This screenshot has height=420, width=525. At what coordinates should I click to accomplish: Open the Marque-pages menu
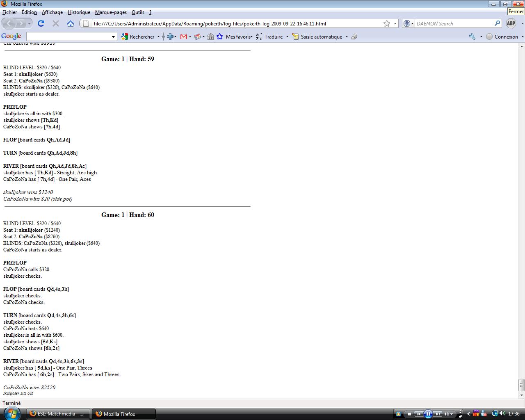tap(111, 12)
